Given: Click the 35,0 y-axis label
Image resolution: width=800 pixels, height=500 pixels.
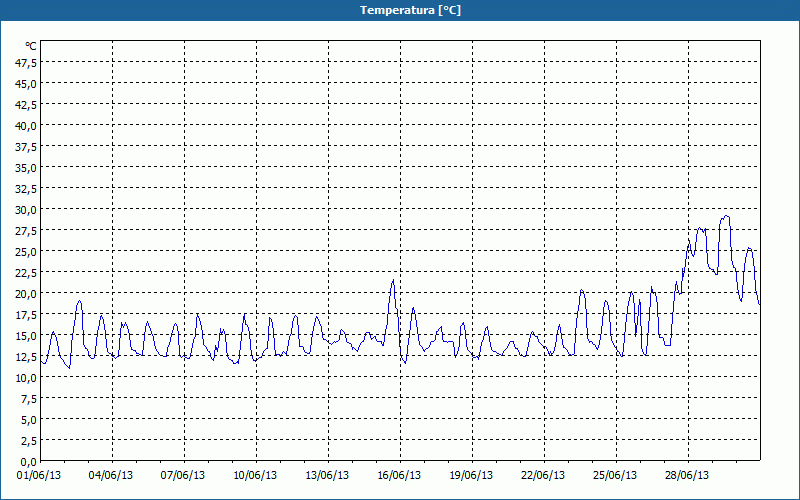Looking at the screenshot, I should point(26,168).
